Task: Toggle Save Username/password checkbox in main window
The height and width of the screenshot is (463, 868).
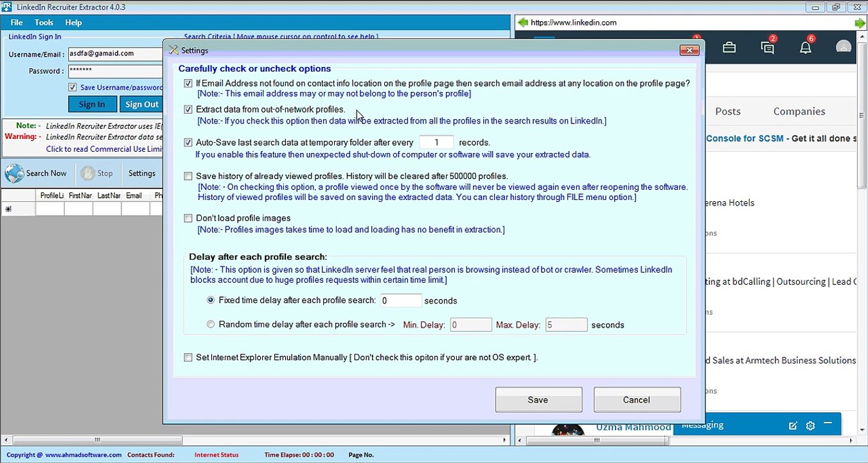Action: (73, 87)
